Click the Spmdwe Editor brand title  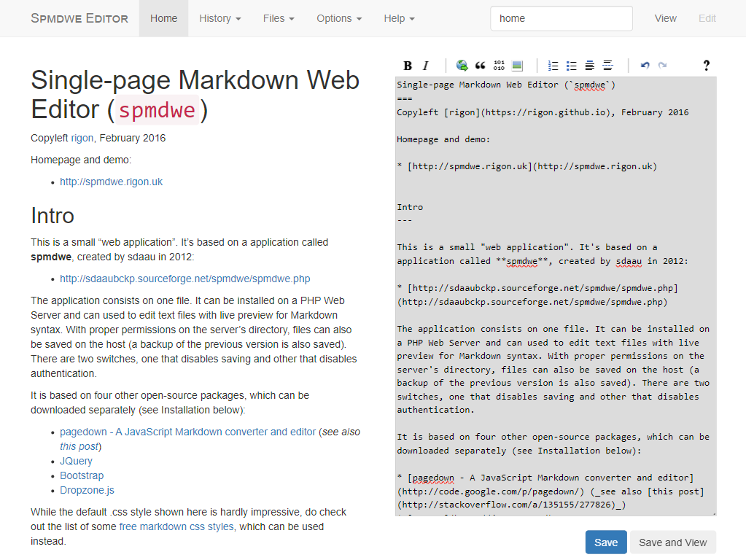click(79, 18)
